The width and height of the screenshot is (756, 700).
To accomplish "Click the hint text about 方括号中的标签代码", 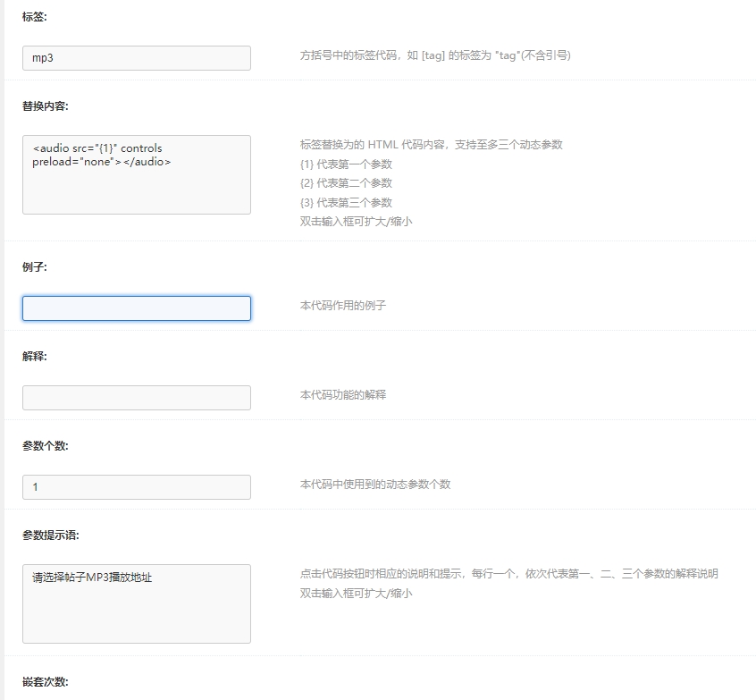I will tap(435, 55).
